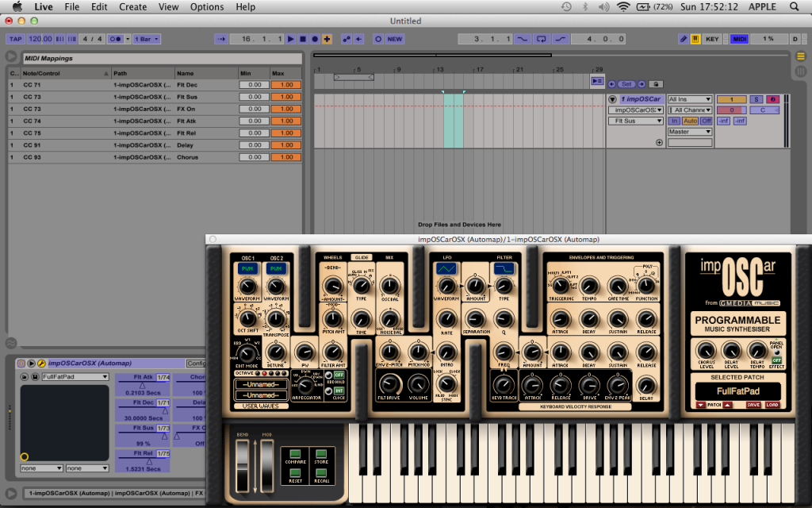
Task: Set track monitoring to Auto
Action: click(x=691, y=121)
